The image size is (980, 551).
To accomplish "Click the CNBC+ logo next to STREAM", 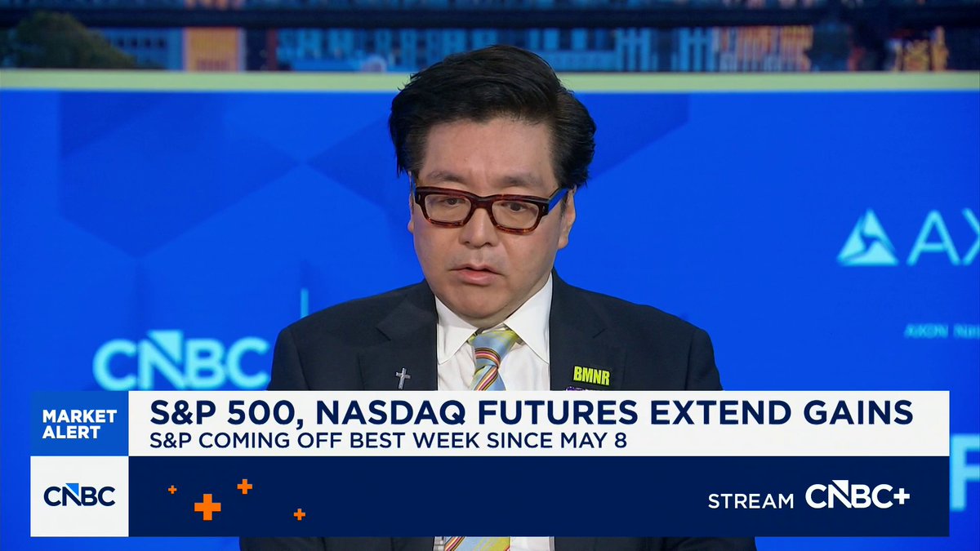I will (857, 495).
